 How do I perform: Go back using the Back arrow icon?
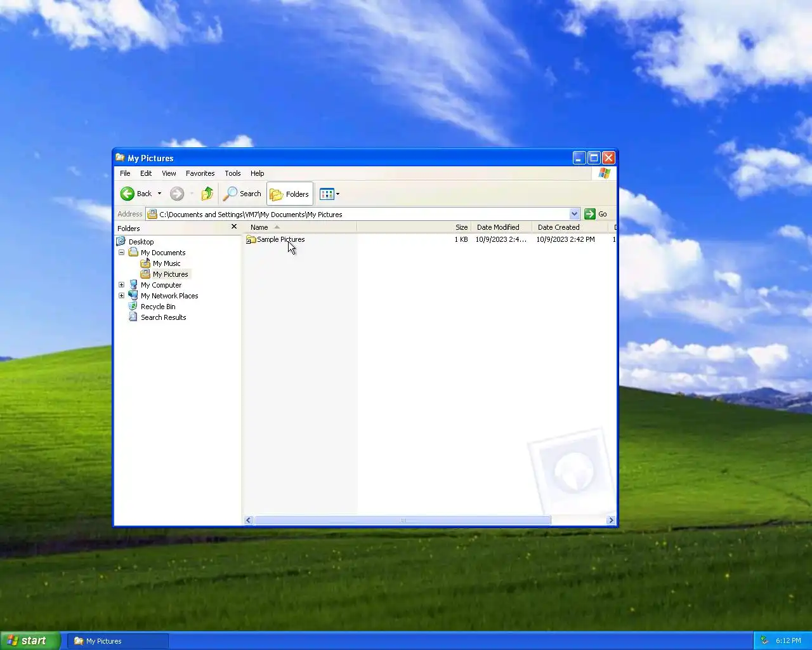pos(127,194)
